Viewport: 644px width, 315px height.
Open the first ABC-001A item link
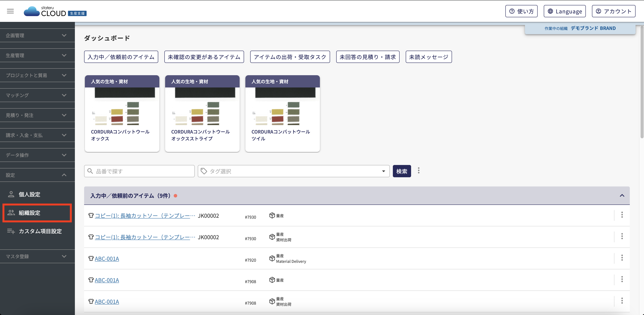(107, 259)
